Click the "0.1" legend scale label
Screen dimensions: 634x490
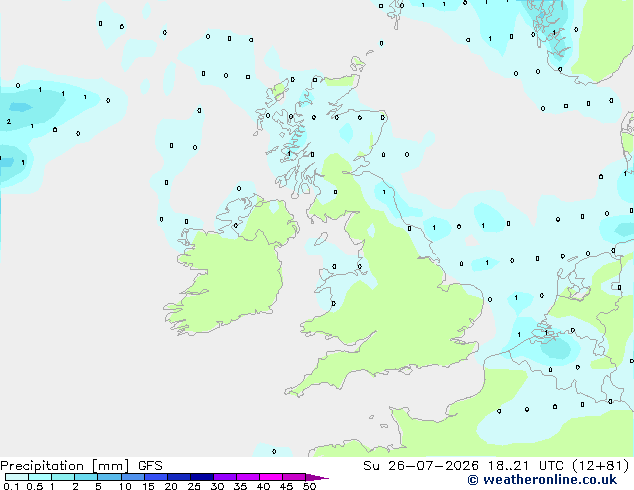(x=11, y=486)
